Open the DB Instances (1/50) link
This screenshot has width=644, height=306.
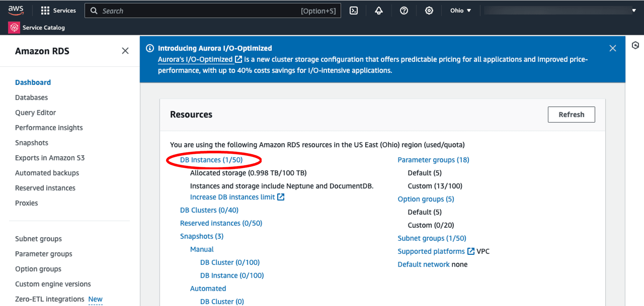(x=211, y=160)
